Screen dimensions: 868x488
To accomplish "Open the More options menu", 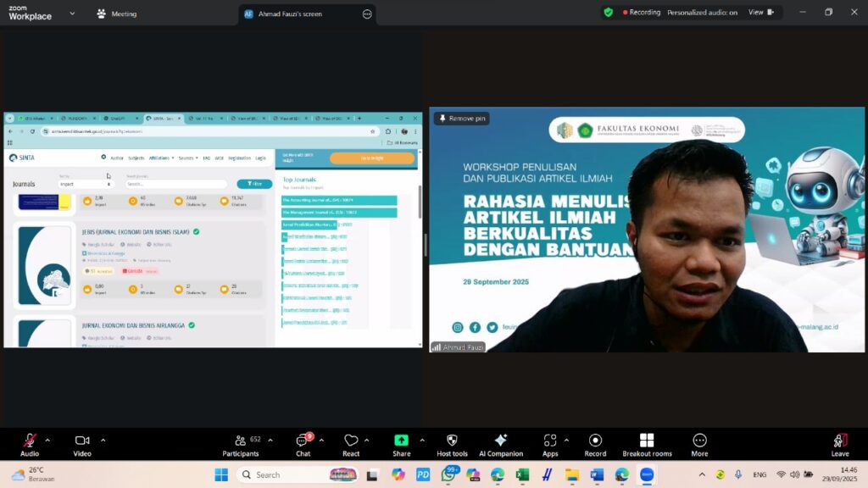I will 699,441.
